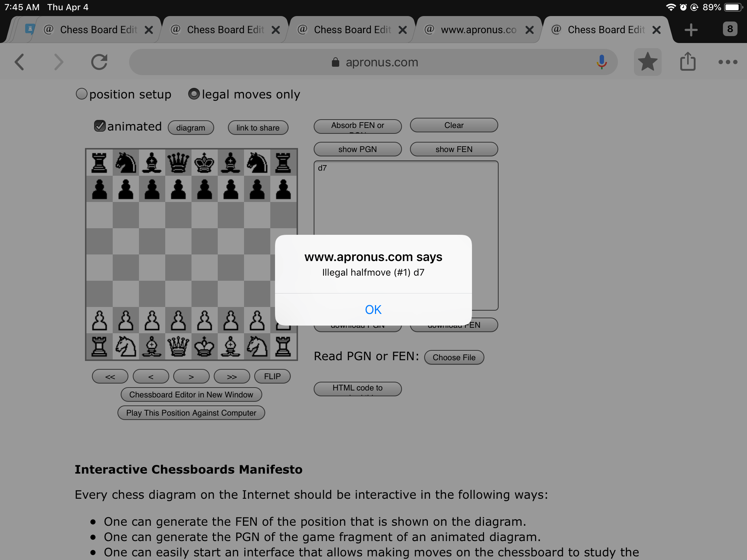Select the white pawn on e2
This screenshot has height=560, width=747.
205,320
